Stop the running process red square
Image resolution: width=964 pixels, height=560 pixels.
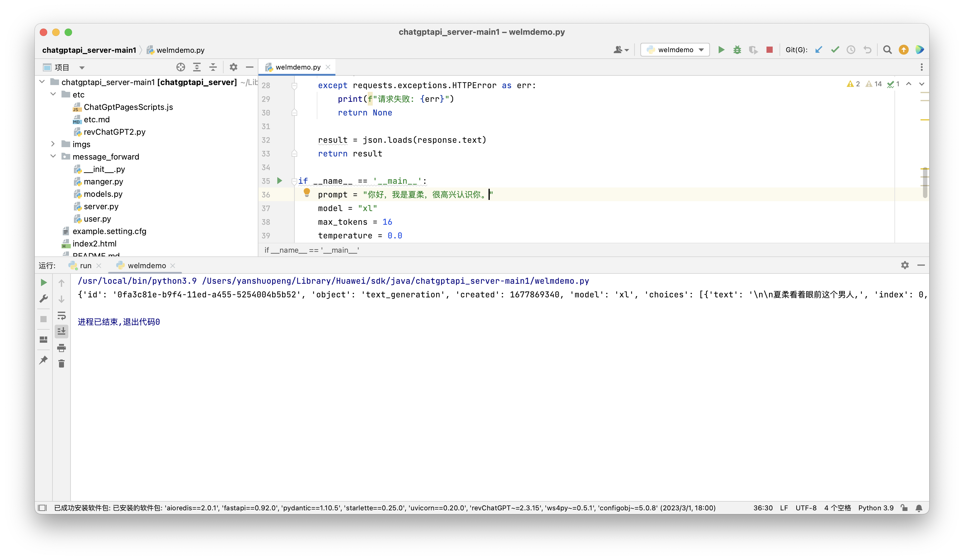pos(770,50)
